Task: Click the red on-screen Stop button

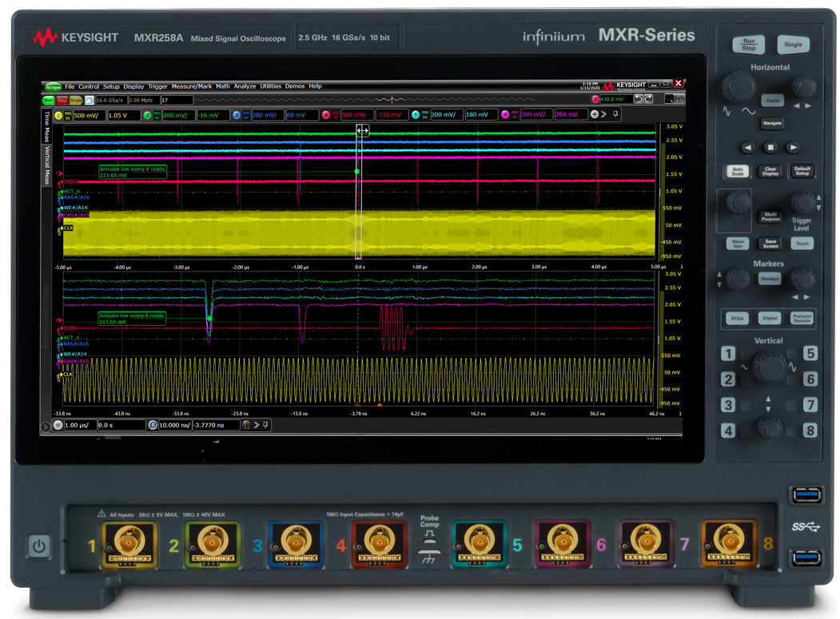Action: click(x=62, y=100)
